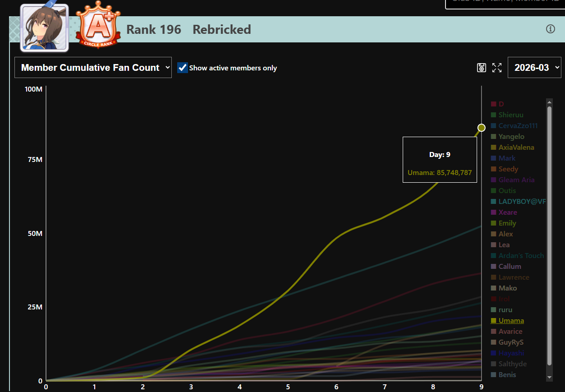Toggle Shieruu in the legend
This screenshot has height=392, width=565.
(x=507, y=115)
